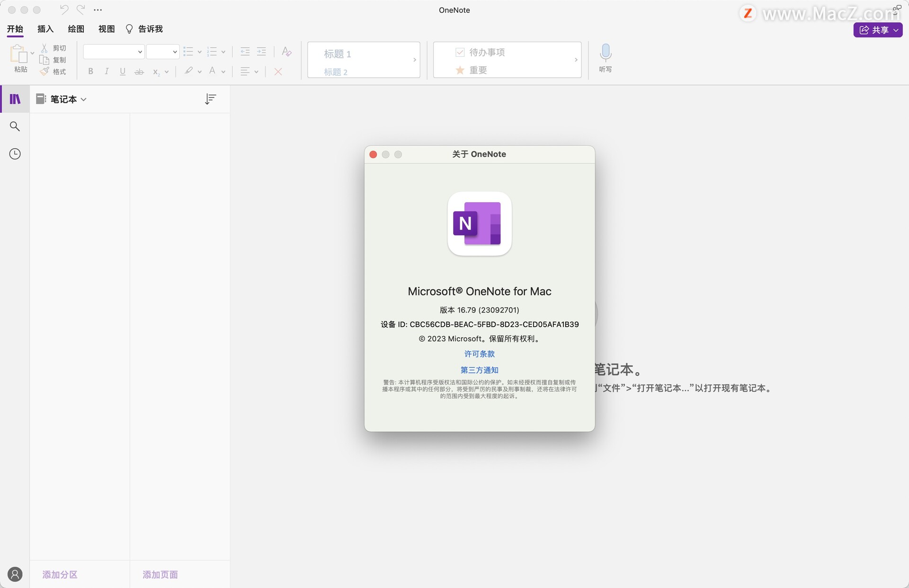Image resolution: width=909 pixels, height=588 pixels.
Task: Toggle italic formatting
Action: [x=107, y=71]
